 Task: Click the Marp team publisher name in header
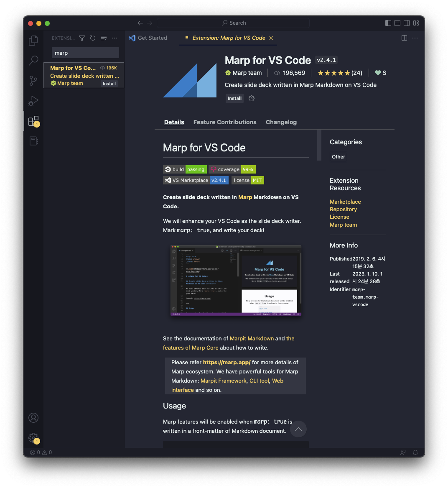247,73
